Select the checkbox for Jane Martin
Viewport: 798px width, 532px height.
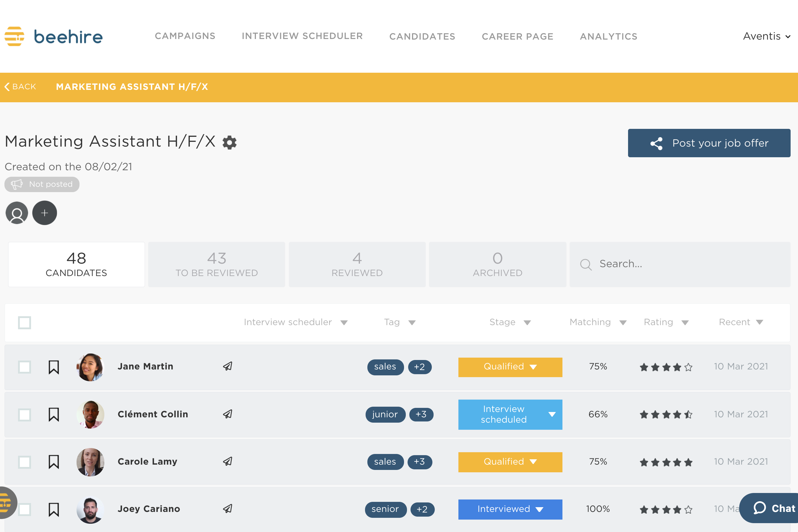24,367
